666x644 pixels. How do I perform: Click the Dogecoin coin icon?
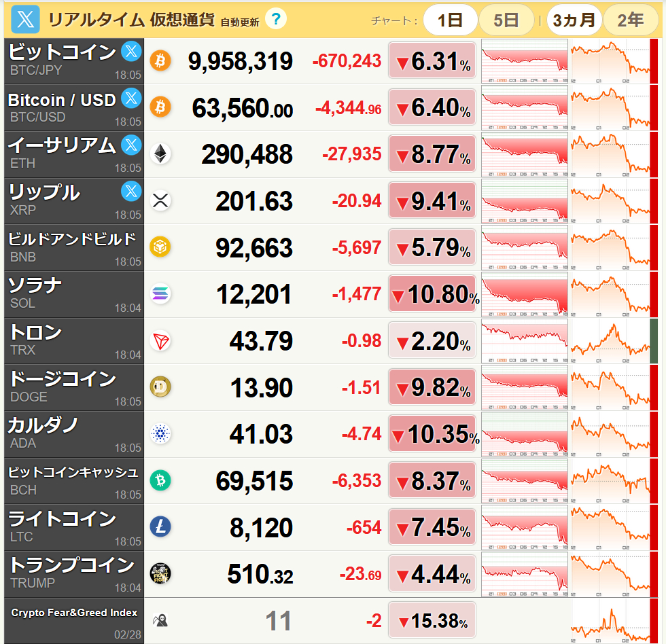tap(160, 387)
